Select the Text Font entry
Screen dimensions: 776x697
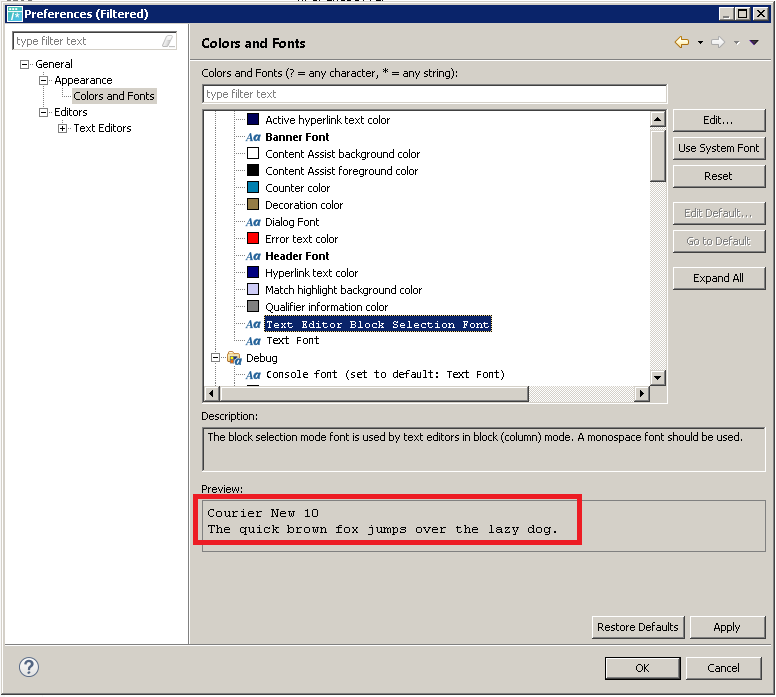tap(292, 341)
